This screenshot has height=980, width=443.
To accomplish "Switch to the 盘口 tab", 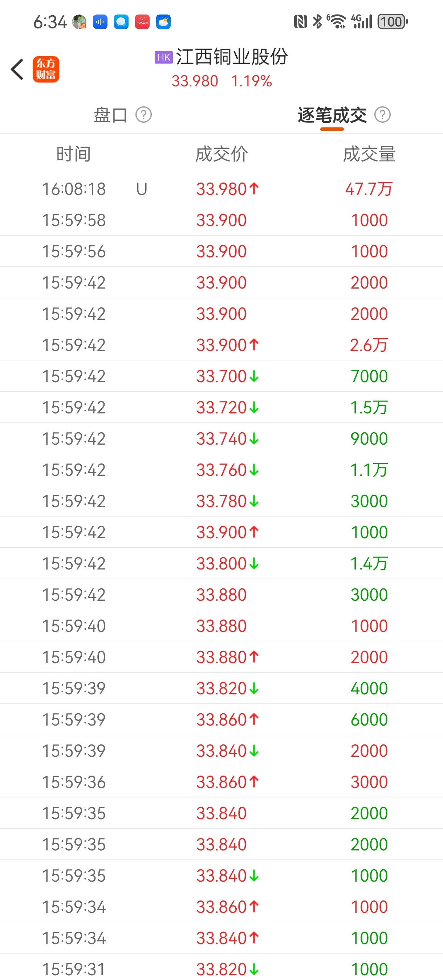I will click(110, 115).
